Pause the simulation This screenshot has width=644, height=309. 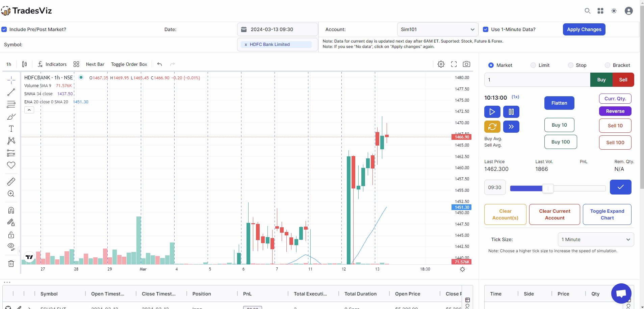tap(511, 112)
